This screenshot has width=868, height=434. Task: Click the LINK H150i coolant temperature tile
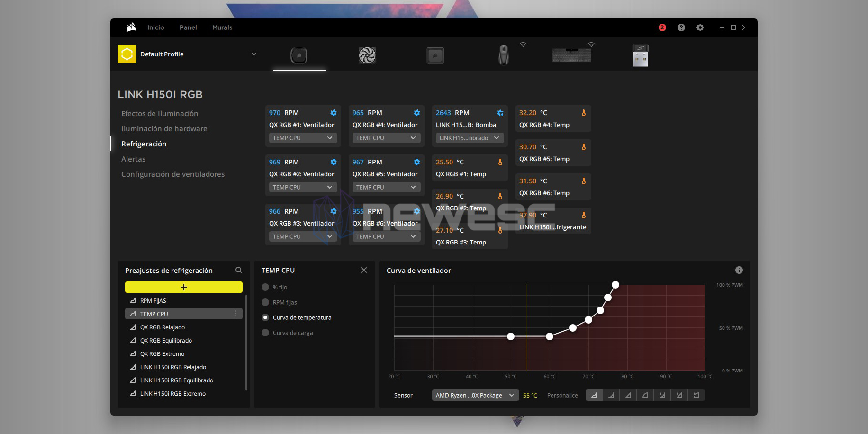tap(553, 221)
